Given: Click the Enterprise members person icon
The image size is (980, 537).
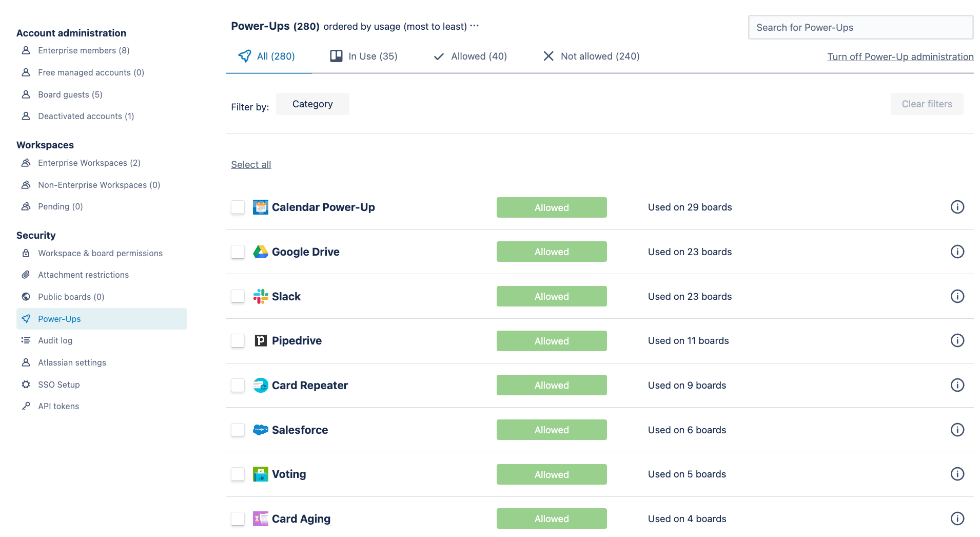Looking at the screenshot, I should pyautogui.click(x=26, y=50).
